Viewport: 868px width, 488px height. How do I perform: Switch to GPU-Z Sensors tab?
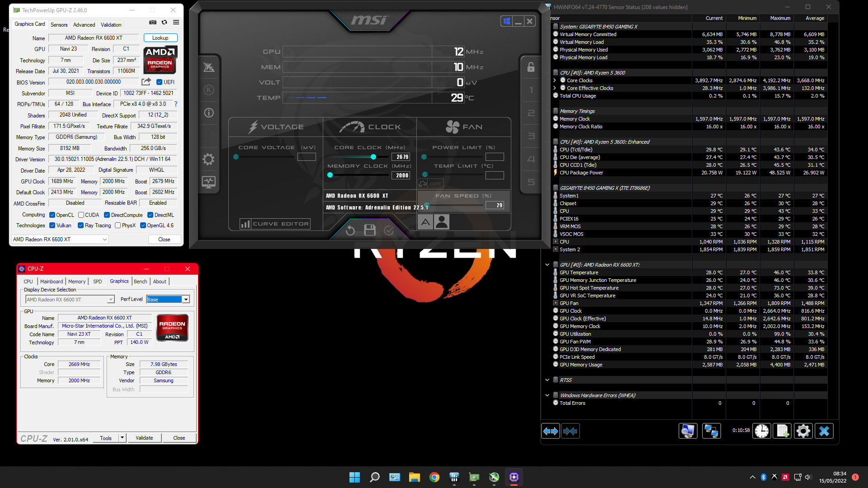[59, 25]
